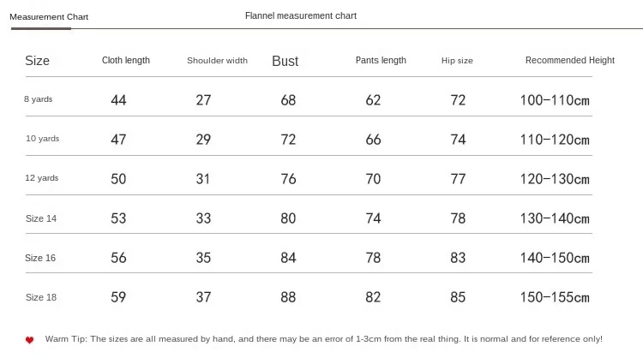The height and width of the screenshot is (364, 643).
Task: Click the Size column header
Action: coord(38,61)
